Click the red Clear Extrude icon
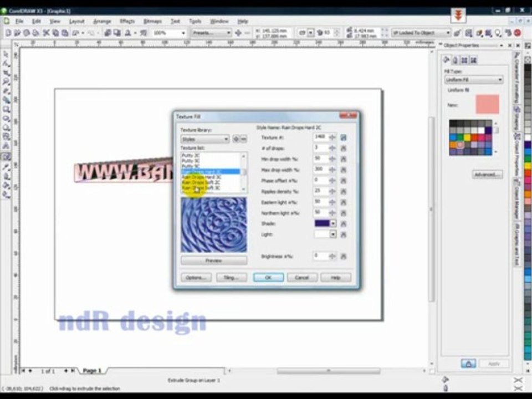The width and height of the screenshot is (532, 399). coord(518,33)
